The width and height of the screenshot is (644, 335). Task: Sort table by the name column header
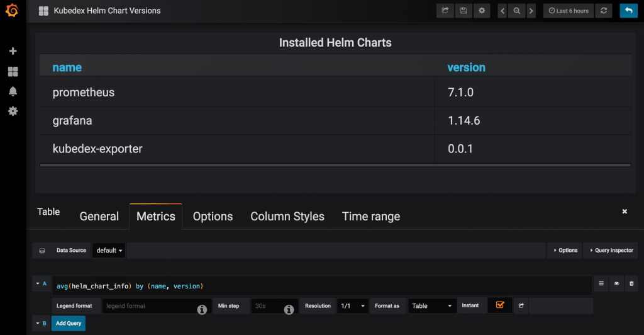67,67
